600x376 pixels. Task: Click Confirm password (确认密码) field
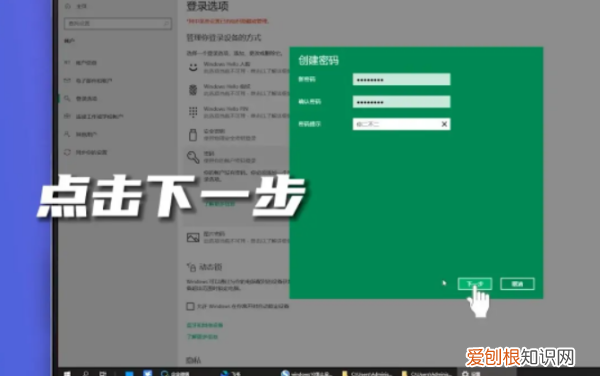[401, 102]
